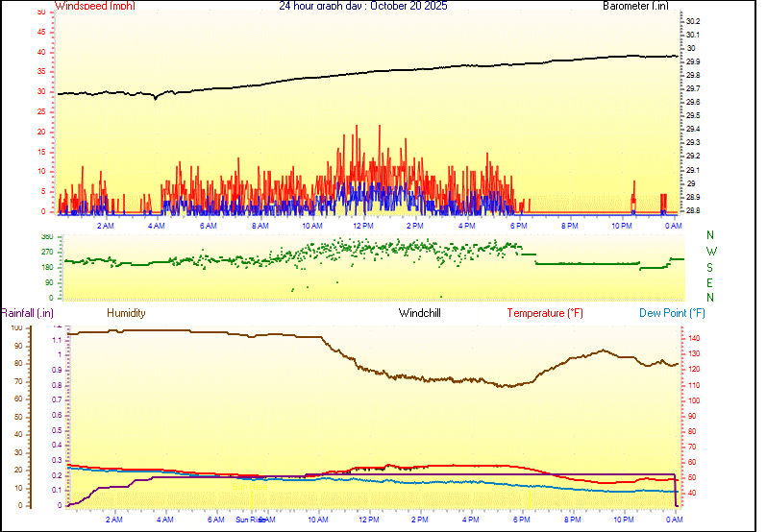Click 10 AM on the bottom chart time axis
Screen dimensions: 767x532
(x=317, y=520)
